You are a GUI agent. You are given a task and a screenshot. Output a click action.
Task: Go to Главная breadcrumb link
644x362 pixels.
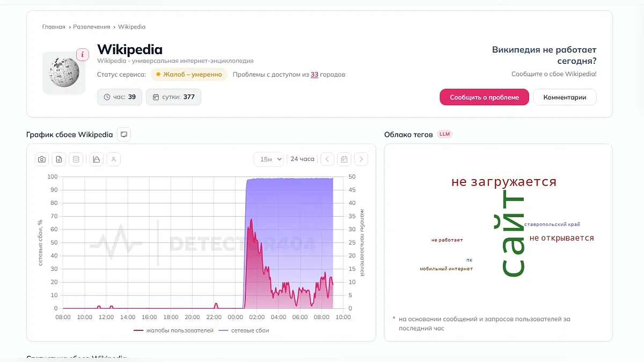[54, 27]
